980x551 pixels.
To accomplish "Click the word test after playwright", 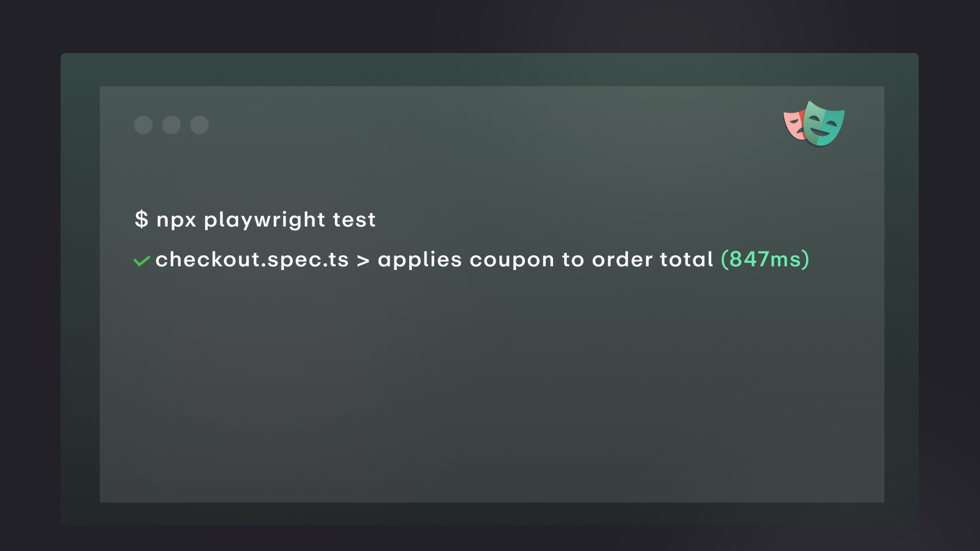I will pyautogui.click(x=354, y=220).
